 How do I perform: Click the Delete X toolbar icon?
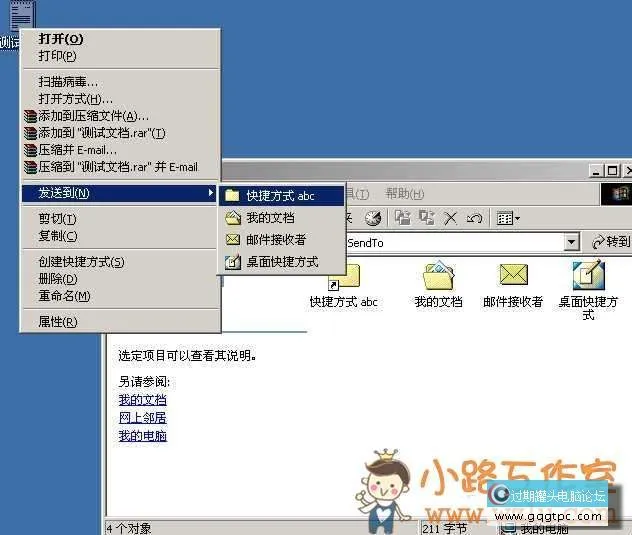450,219
